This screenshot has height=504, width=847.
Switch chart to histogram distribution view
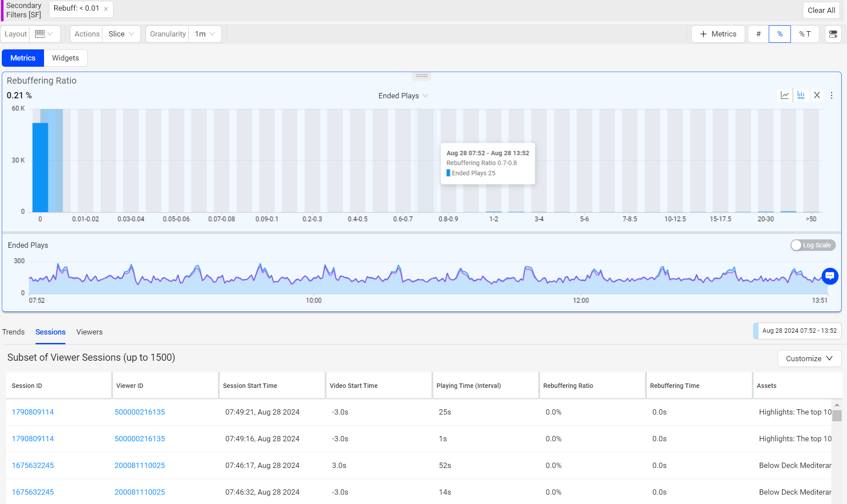click(801, 95)
